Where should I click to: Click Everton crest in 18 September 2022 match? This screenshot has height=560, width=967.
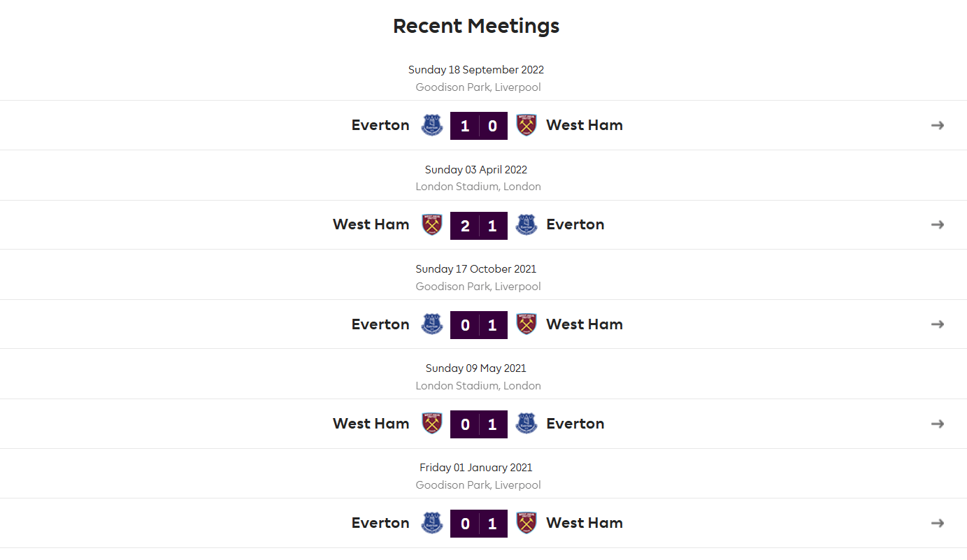432,125
